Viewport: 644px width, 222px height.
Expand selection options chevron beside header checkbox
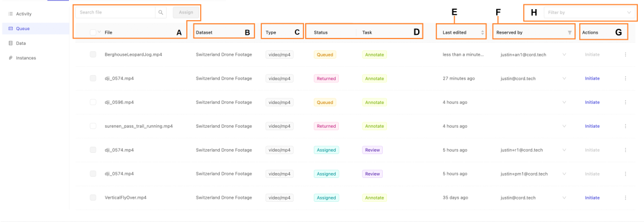(x=99, y=32)
